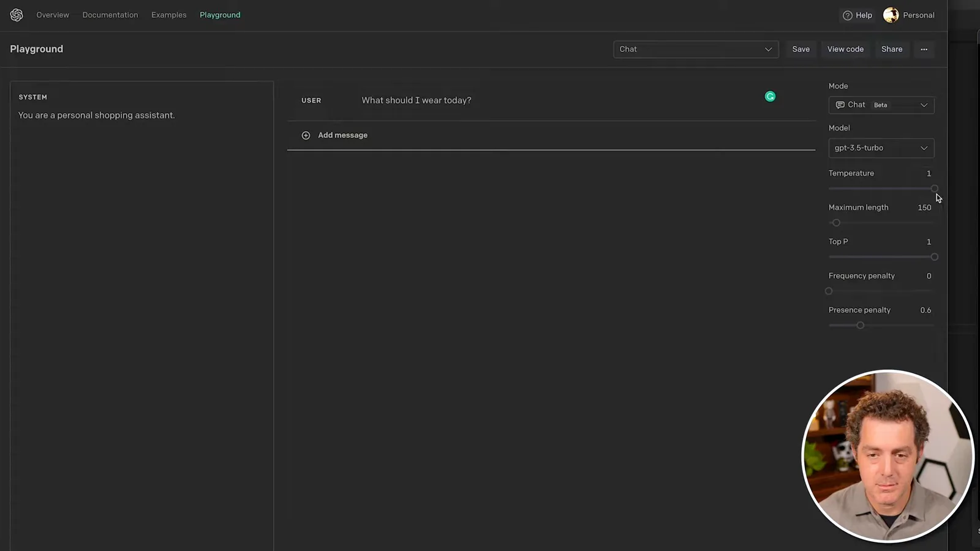980x551 pixels.
Task: Click the Maximum length slider handle
Action: [836, 223]
